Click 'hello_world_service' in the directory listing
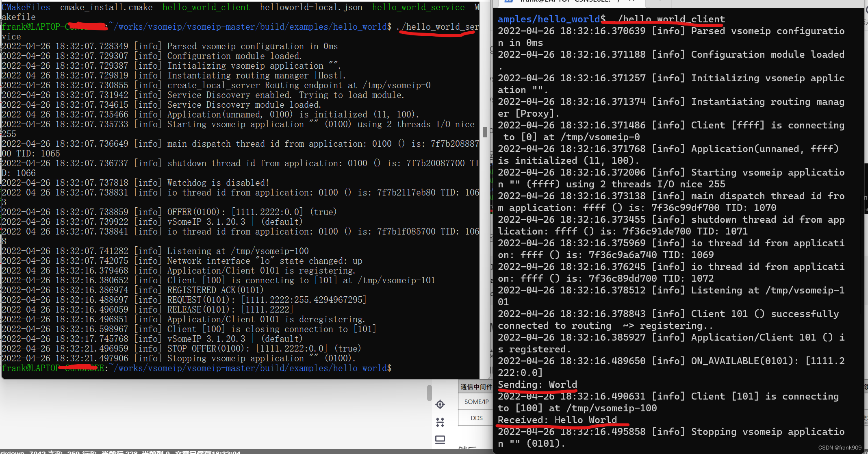868x454 pixels. pos(418,7)
